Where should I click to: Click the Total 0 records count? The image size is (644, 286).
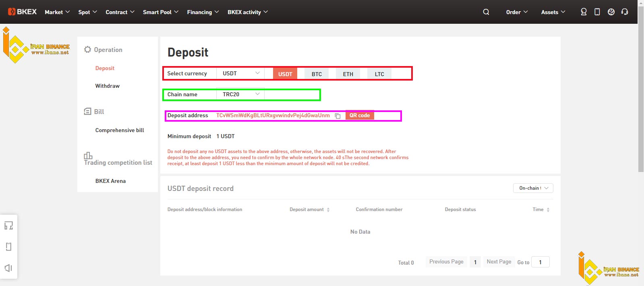tap(406, 263)
